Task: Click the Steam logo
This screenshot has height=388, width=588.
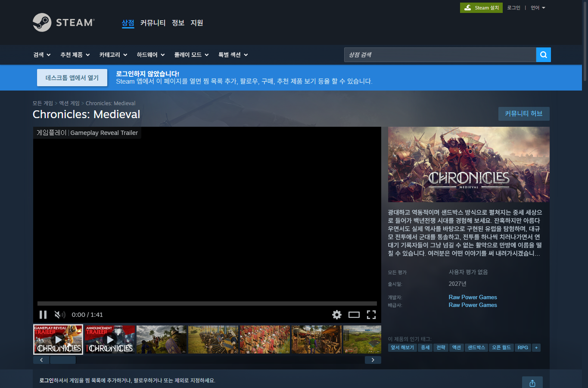Action: coord(64,22)
